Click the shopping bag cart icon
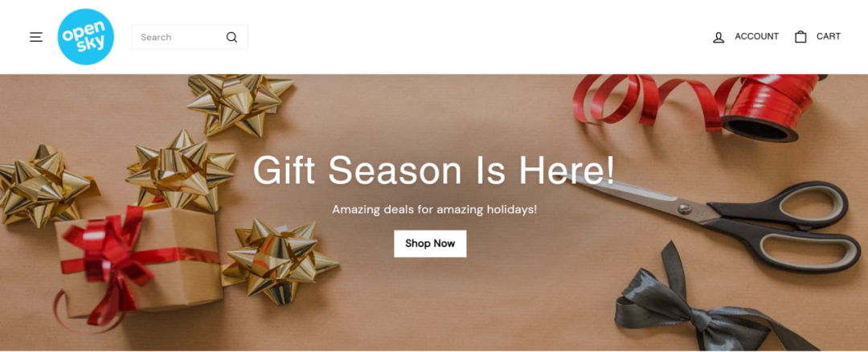 click(x=800, y=36)
